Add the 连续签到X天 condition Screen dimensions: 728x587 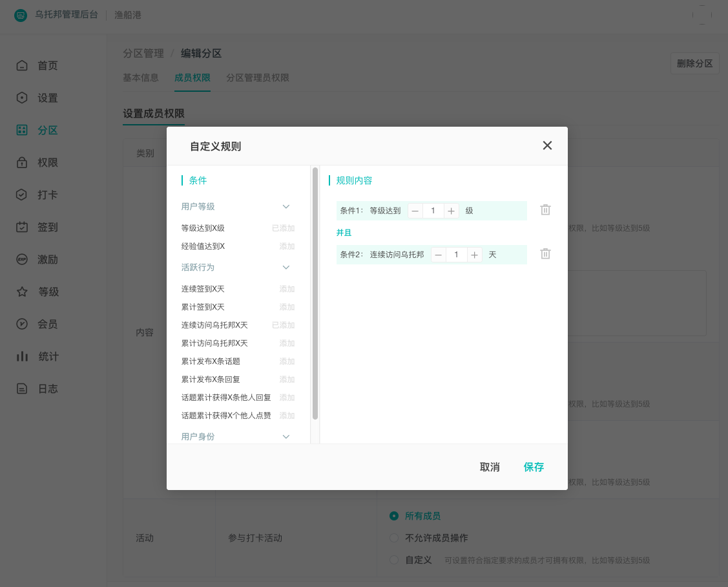(287, 289)
